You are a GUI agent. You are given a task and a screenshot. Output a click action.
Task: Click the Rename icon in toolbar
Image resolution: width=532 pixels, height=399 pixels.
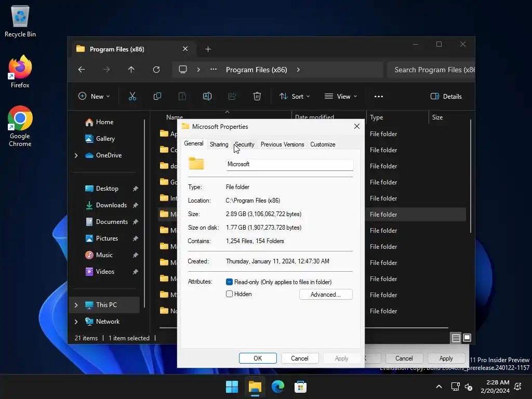(207, 96)
